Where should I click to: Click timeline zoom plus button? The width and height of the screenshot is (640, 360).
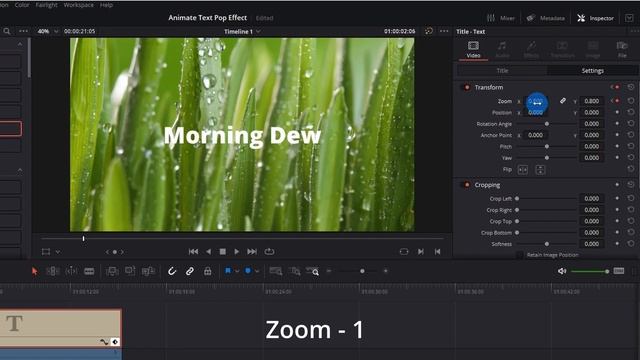click(385, 271)
